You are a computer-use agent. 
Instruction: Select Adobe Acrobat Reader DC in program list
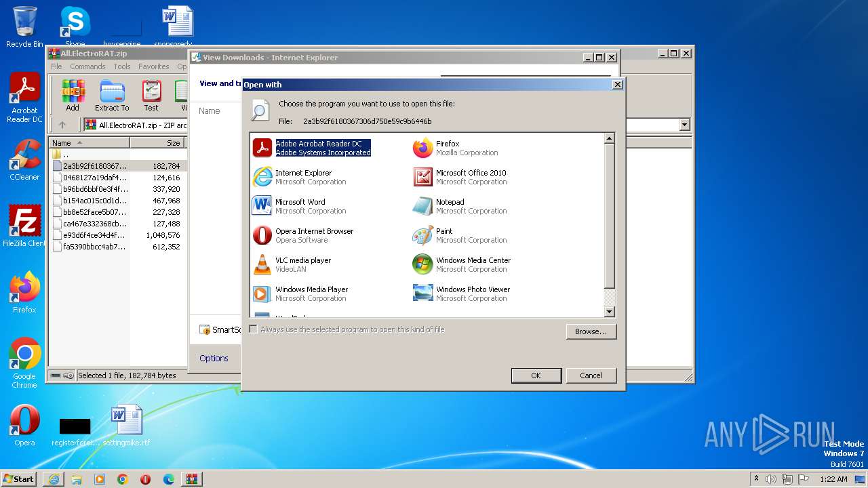click(312, 148)
